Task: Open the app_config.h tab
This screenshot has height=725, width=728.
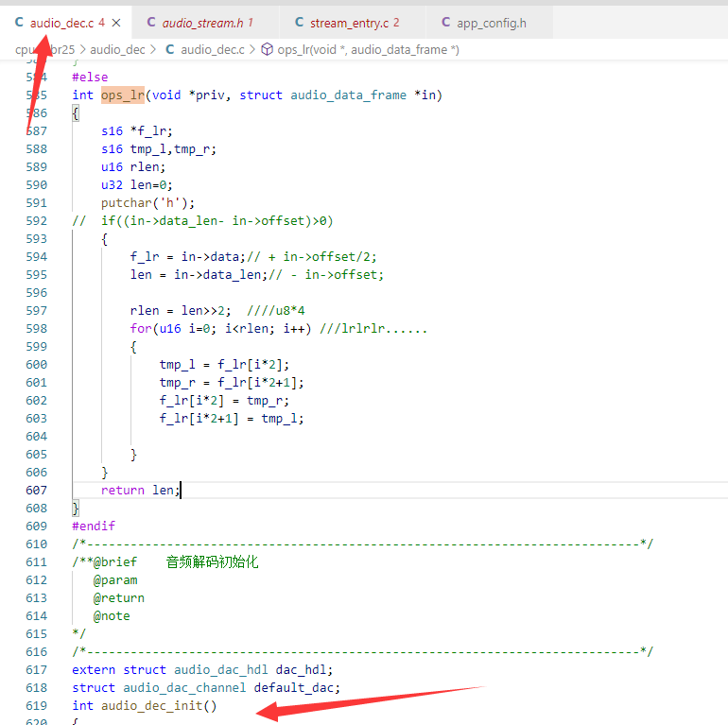Action: [492, 23]
